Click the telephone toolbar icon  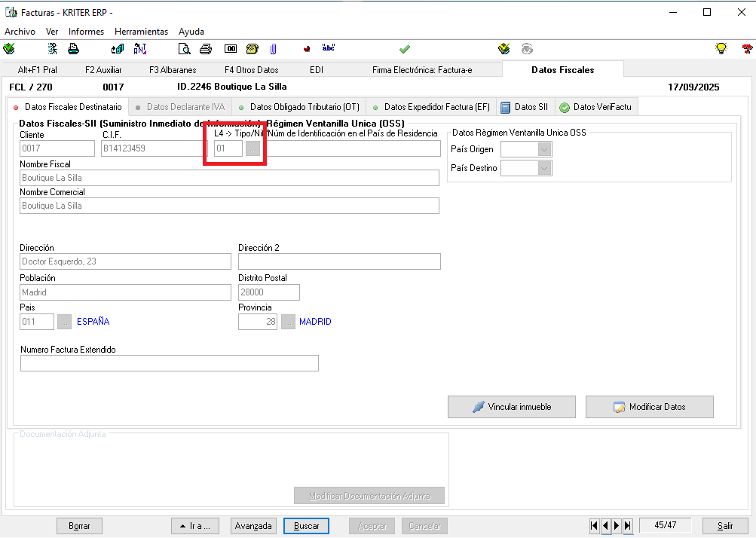(253, 49)
